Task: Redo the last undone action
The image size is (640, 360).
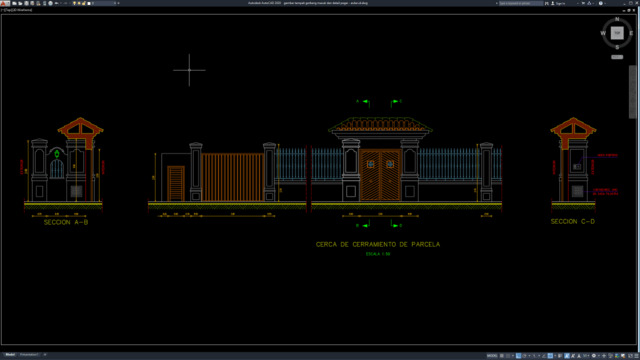Action: click(x=65, y=3)
